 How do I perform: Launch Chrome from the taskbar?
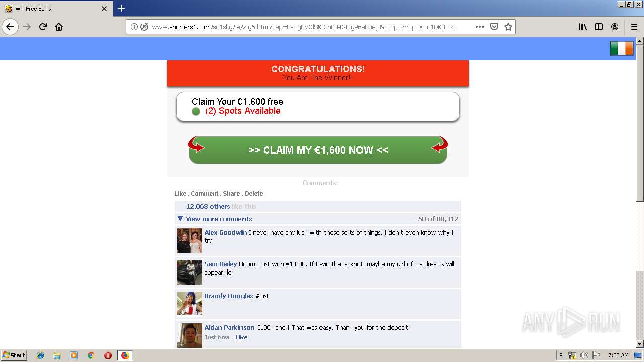(91, 355)
